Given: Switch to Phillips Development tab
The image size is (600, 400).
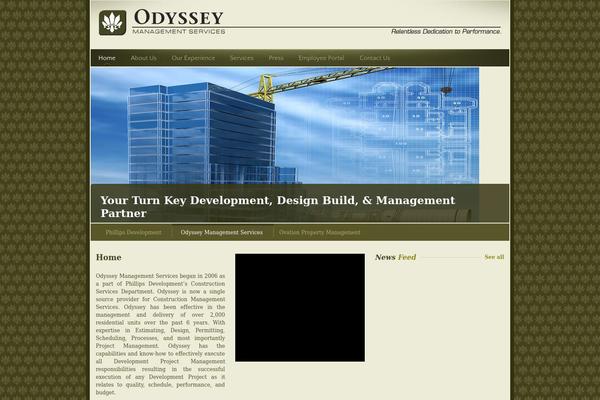Looking at the screenshot, I should click(133, 232).
